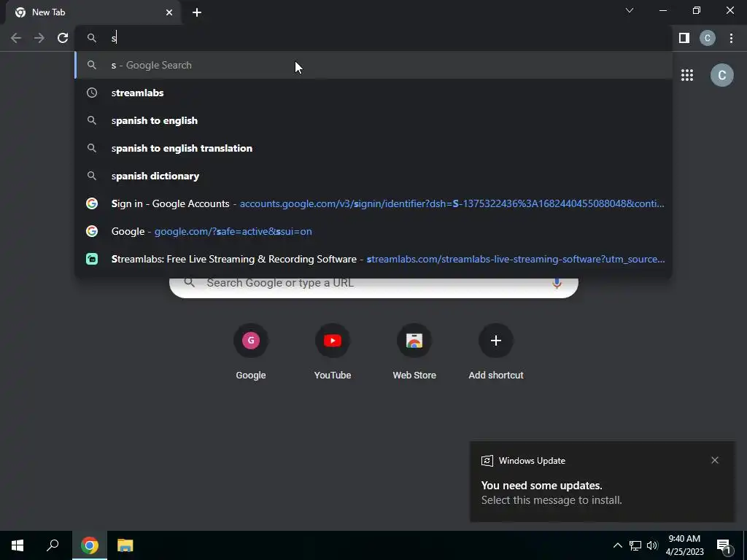
Task: Choose the 's - Google Search' suggestion
Action: point(373,65)
